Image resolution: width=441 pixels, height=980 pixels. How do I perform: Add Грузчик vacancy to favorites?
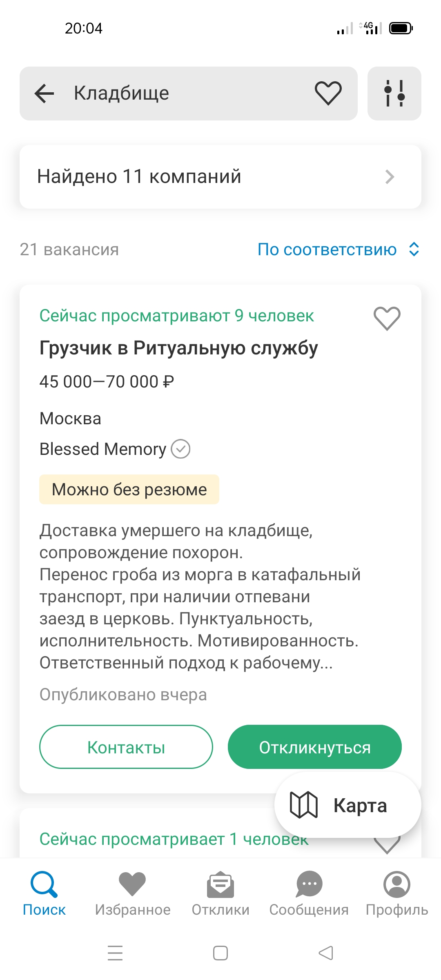click(x=387, y=318)
